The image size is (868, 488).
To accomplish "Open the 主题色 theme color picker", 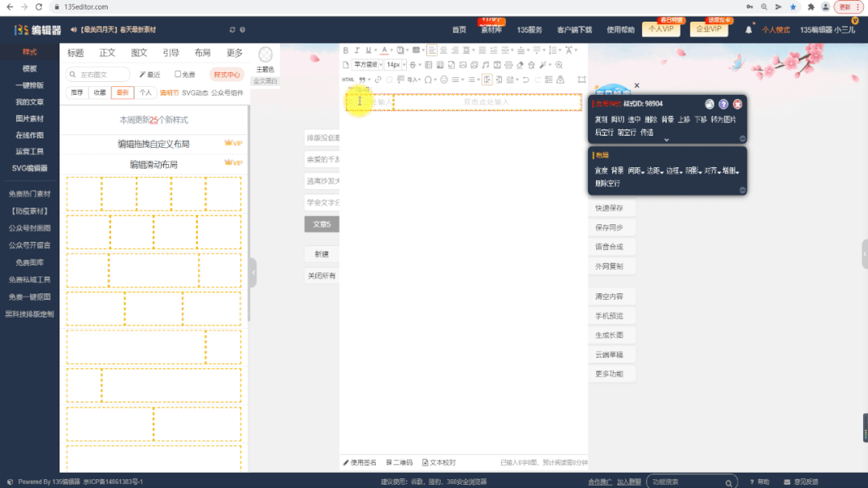I will click(265, 60).
